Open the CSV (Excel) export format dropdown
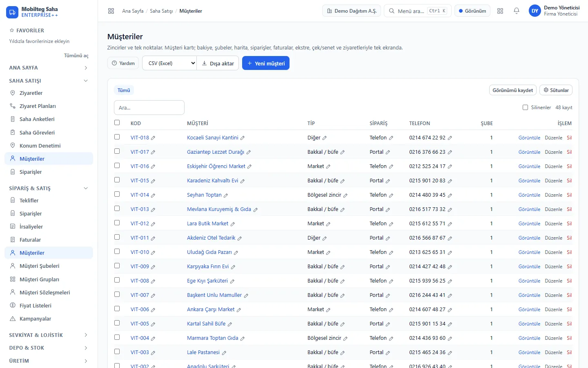588x368 pixels. pyautogui.click(x=169, y=63)
